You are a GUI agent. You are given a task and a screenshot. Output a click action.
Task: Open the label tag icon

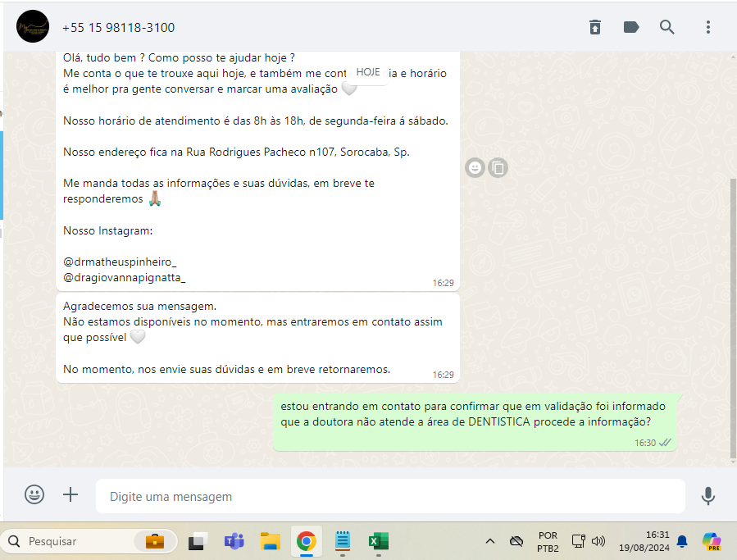point(630,27)
